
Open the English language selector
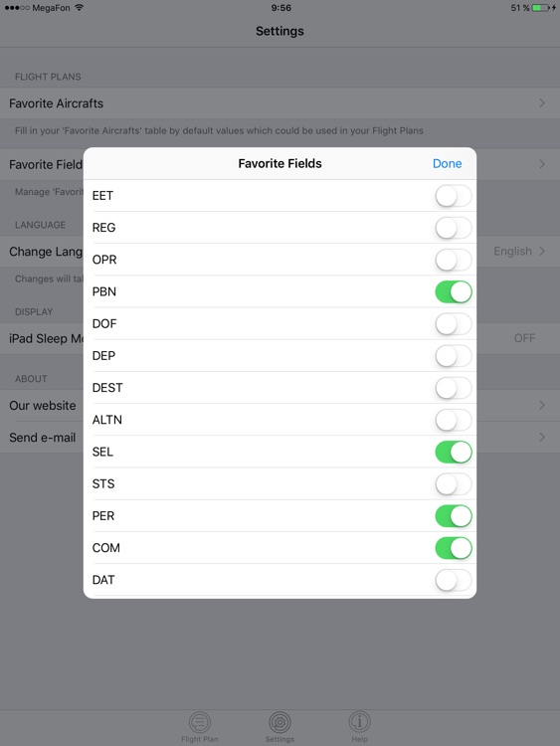pyautogui.click(x=513, y=252)
